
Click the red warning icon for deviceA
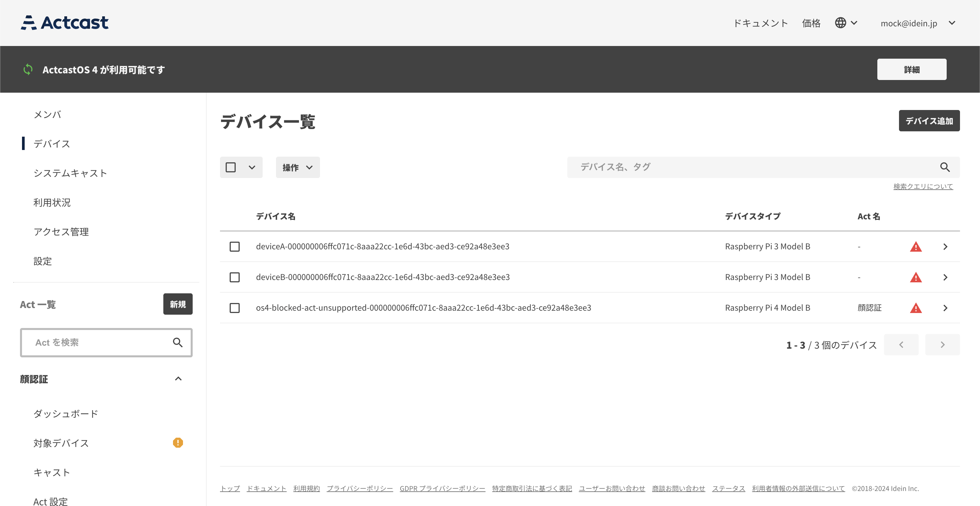click(x=916, y=247)
